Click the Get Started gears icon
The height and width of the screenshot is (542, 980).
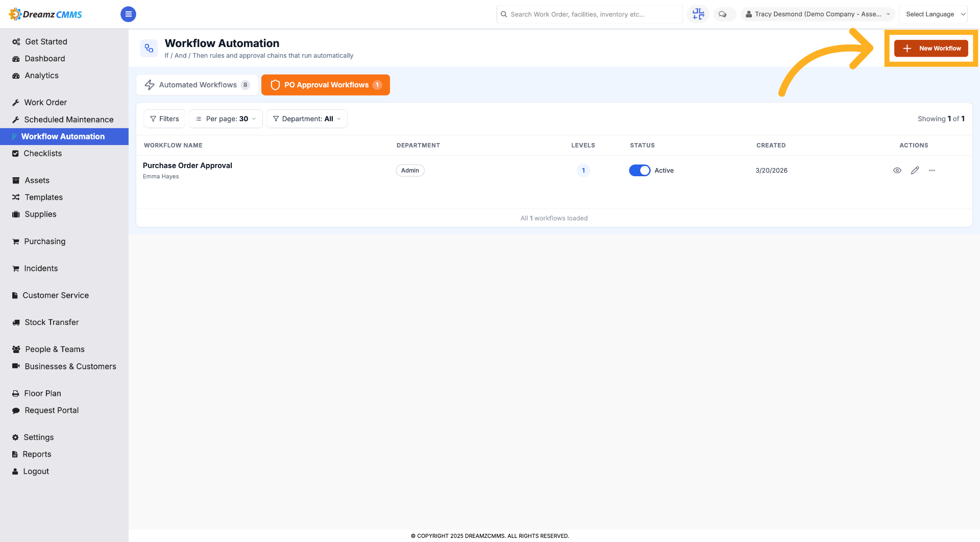16,42
